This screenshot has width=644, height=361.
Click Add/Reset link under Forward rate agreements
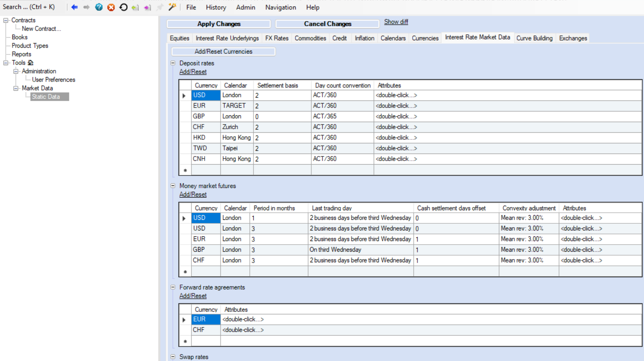pyautogui.click(x=193, y=296)
